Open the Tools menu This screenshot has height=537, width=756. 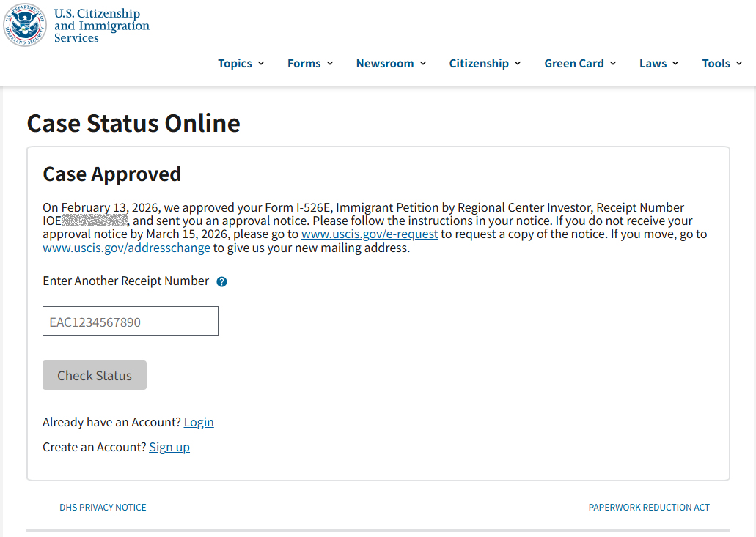pos(722,63)
